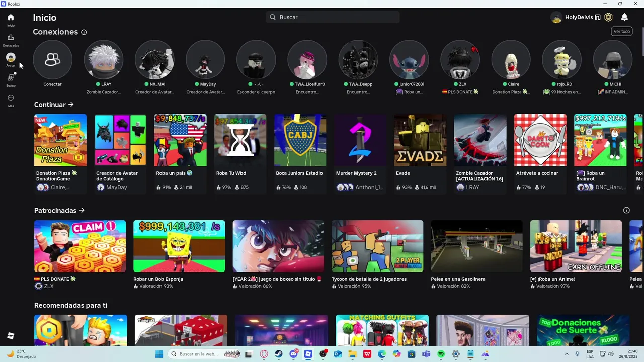Open the HolyDeivis profile avatar
Viewport: 644px width, 362px height.
(556, 17)
